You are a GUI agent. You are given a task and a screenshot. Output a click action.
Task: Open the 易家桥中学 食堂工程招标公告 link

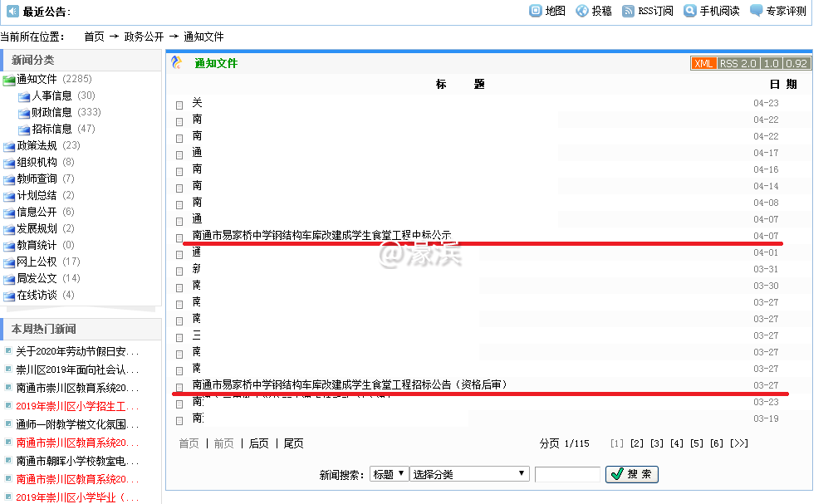pyautogui.click(x=349, y=385)
